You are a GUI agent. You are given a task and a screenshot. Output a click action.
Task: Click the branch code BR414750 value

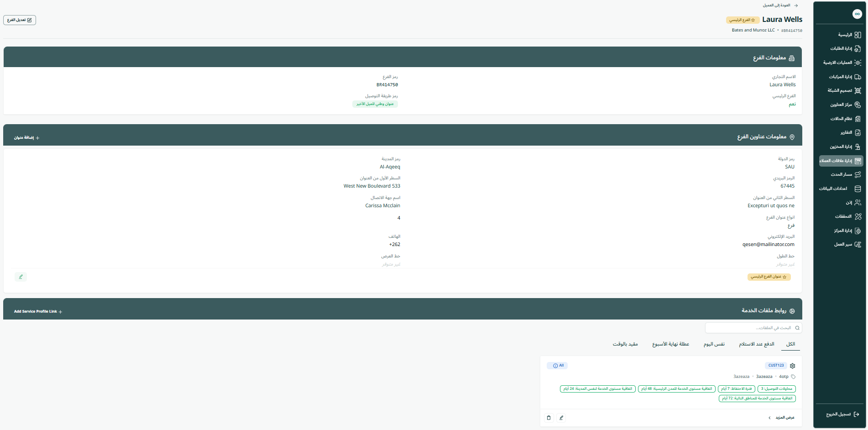tap(387, 85)
